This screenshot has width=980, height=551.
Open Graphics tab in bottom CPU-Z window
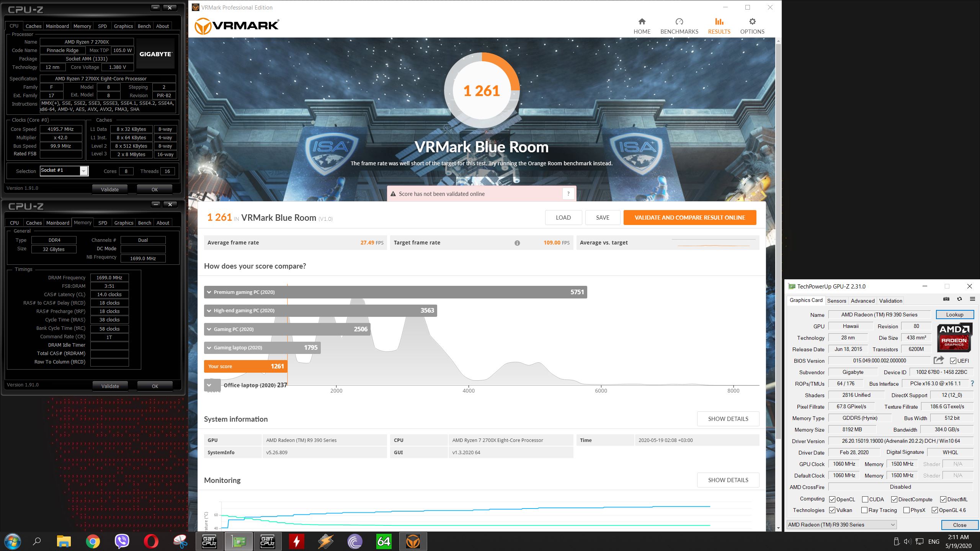[124, 223]
